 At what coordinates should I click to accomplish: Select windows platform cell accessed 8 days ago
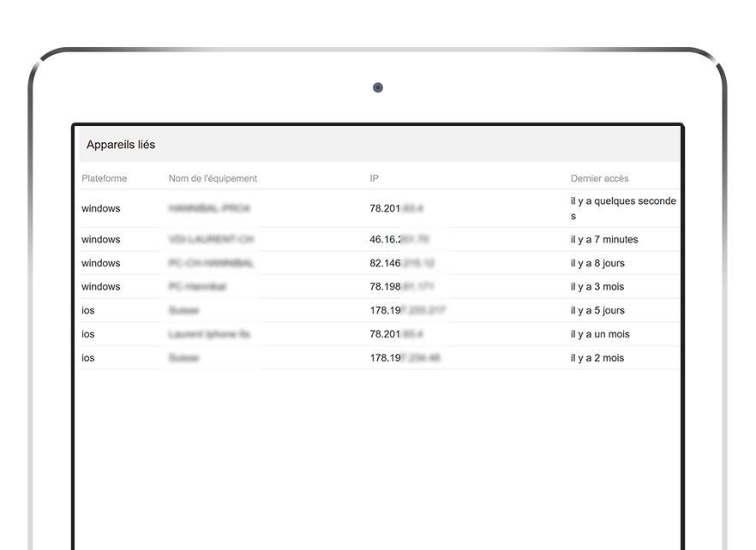point(101,264)
